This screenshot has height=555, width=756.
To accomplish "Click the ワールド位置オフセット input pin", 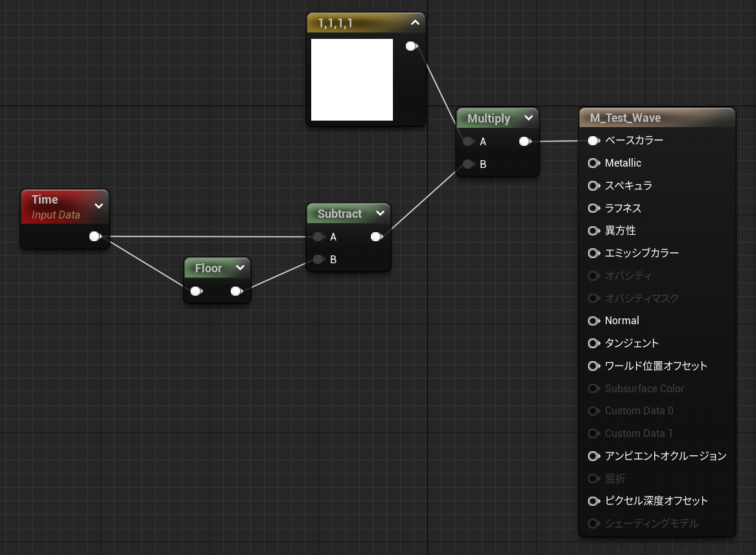I will (x=594, y=366).
